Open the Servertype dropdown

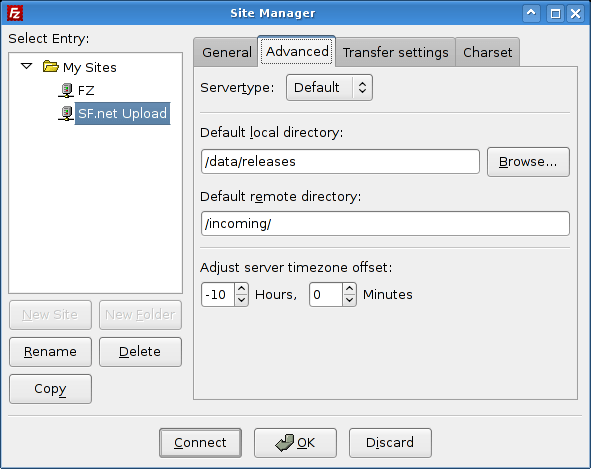coord(329,87)
